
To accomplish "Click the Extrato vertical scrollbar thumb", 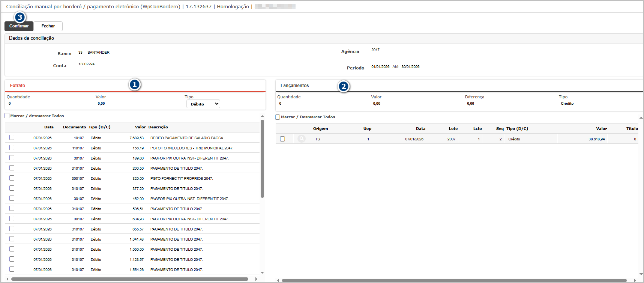I will (262, 158).
